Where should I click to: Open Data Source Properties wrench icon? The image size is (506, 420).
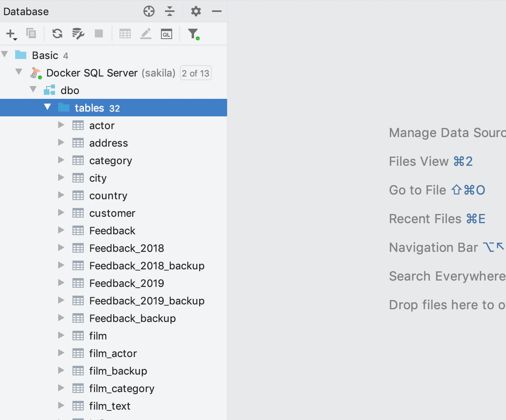[x=78, y=33]
